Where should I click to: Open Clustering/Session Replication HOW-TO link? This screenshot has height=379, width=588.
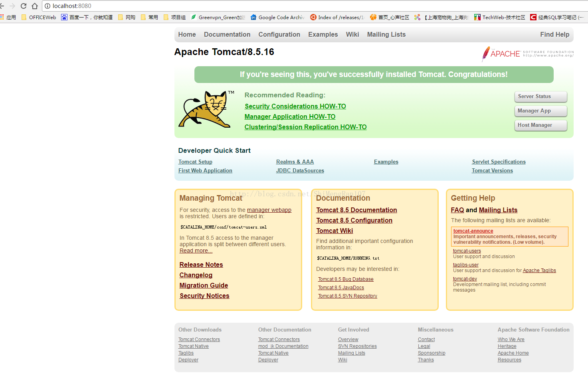[x=305, y=127]
